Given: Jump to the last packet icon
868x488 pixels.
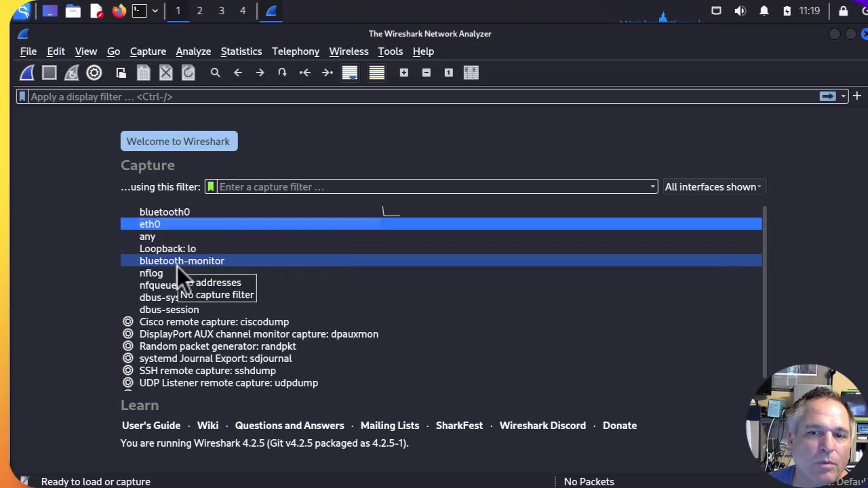Looking at the screenshot, I should (x=327, y=73).
